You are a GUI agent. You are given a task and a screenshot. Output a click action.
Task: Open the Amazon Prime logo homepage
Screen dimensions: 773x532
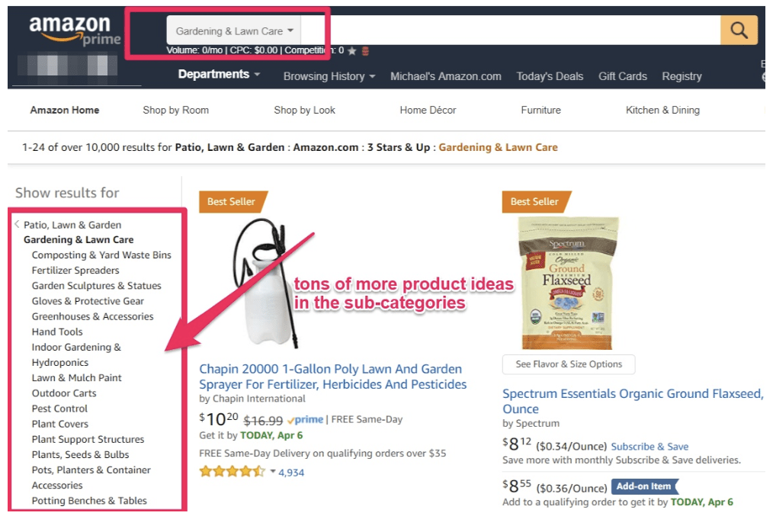click(75, 30)
